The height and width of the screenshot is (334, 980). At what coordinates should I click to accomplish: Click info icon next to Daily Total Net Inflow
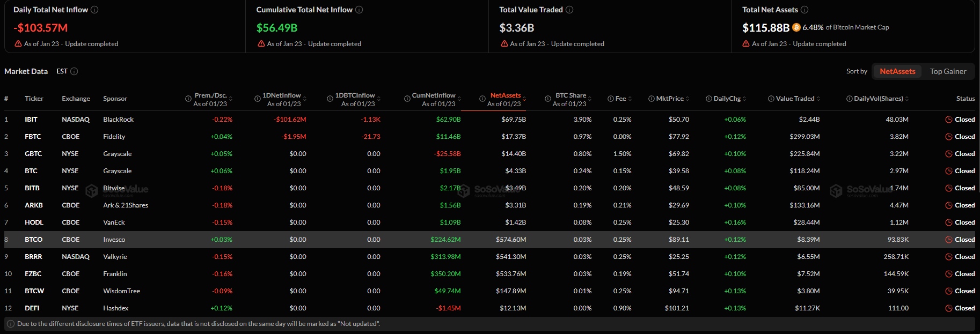[x=94, y=10]
